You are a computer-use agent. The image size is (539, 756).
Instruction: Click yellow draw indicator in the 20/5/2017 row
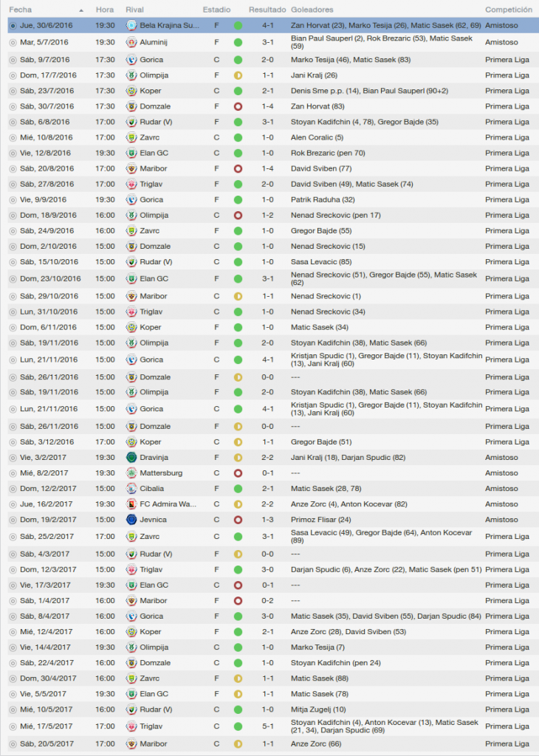pos(238,744)
